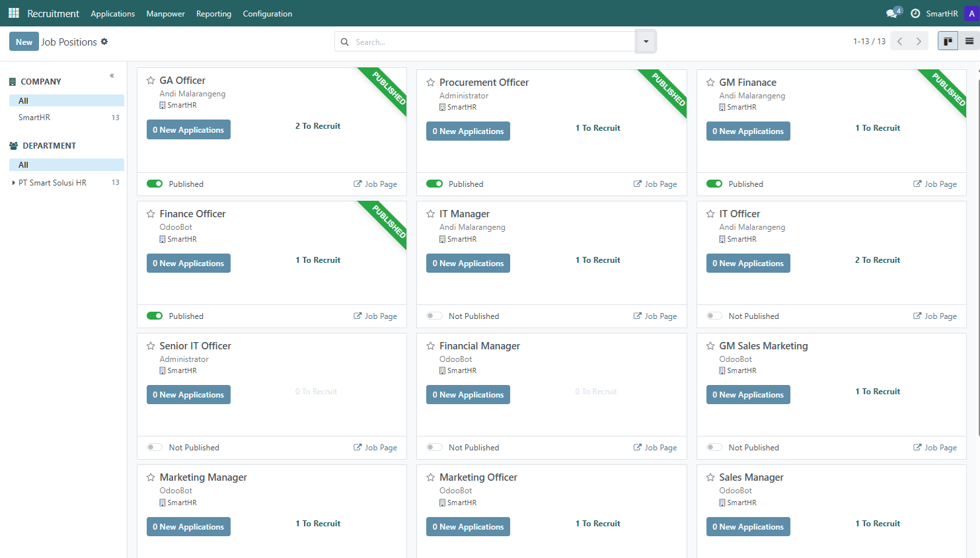Click the conversations chat icon with badge
This screenshot has width=980, height=558.
click(x=893, y=13)
